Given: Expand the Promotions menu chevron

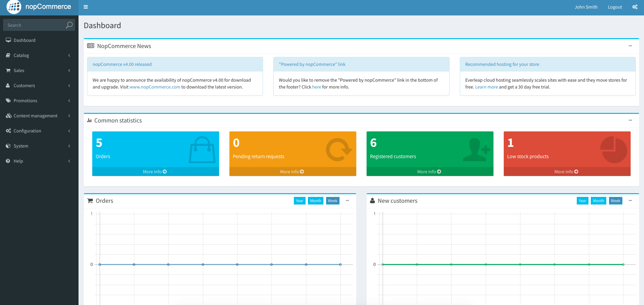Looking at the screenshot, I should click(69, 101).
